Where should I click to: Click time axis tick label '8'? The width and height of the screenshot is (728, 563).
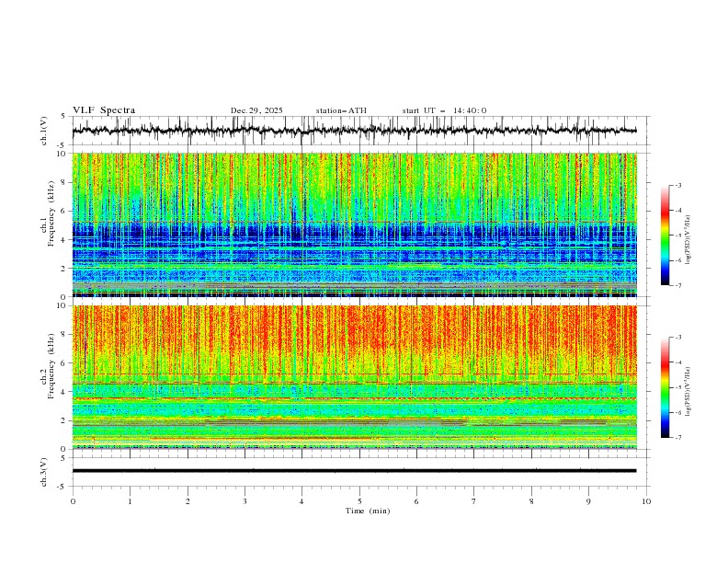(x=531, y=501)
